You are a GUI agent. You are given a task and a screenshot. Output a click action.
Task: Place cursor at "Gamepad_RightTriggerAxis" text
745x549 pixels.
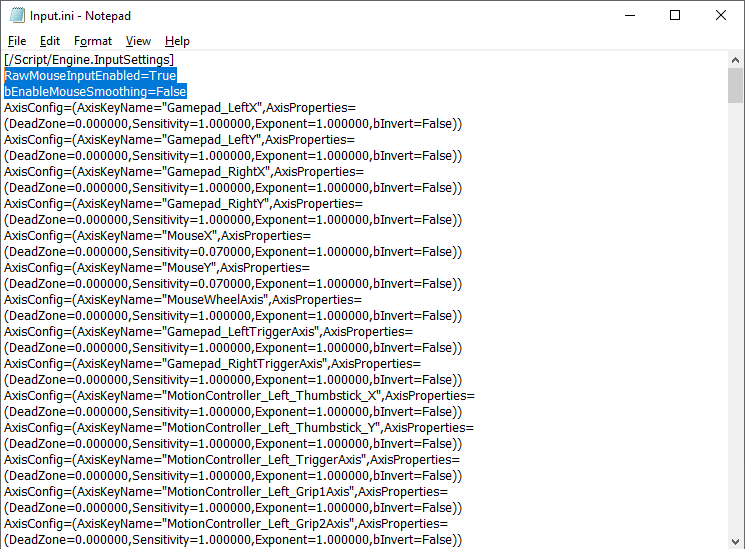coord(243,364)
